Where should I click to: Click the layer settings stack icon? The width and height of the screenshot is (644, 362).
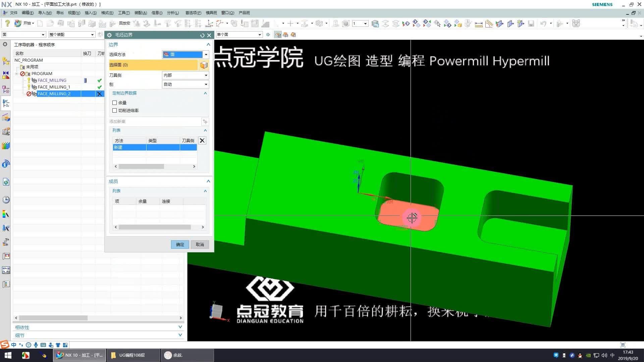pos(375,23)
